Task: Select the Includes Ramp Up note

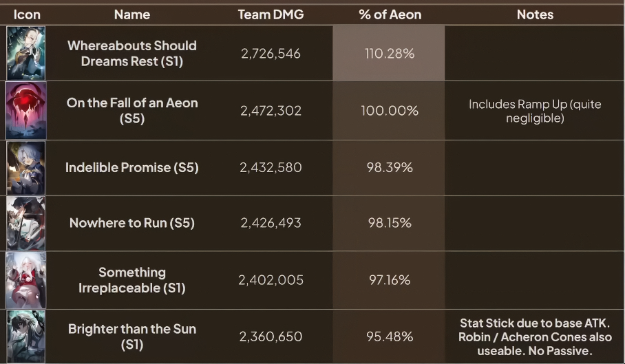Action: click(535, 111)
